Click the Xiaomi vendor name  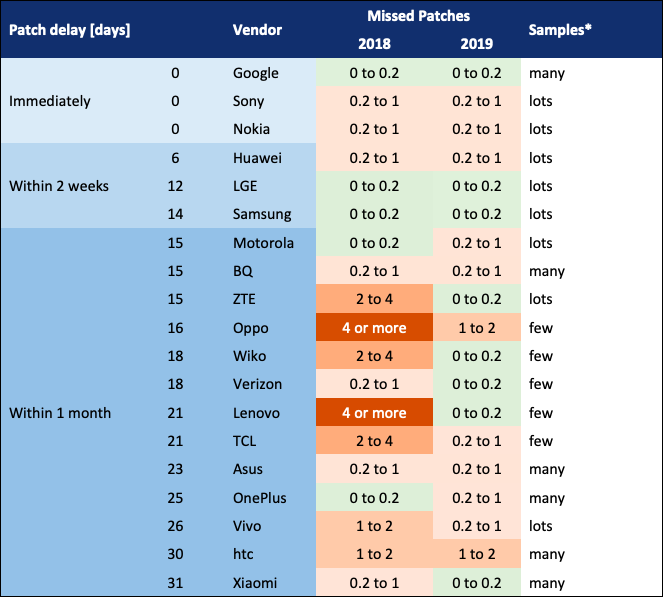tap(256, 583)
